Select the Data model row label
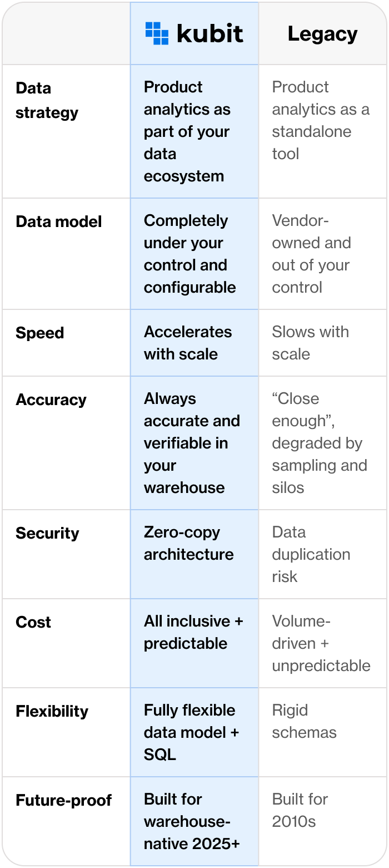Image resolution: width=389 pixels, height=868 pixels. pos(58,221)
